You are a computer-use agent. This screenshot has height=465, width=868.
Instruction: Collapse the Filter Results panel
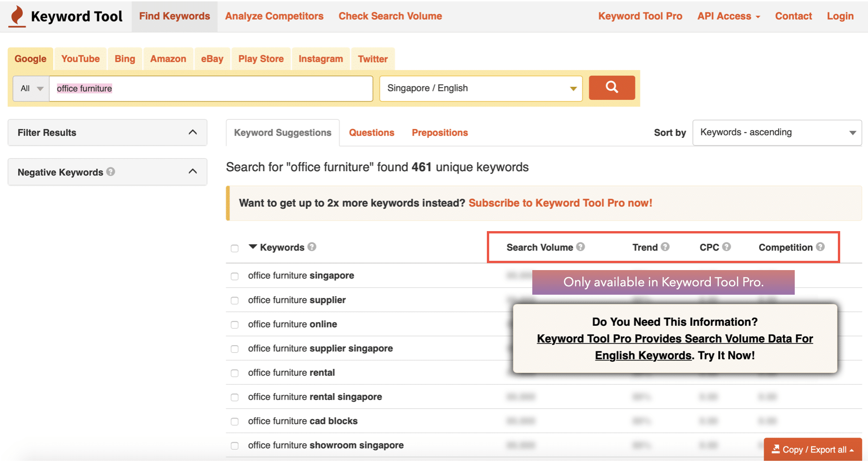tap(108, 133)
